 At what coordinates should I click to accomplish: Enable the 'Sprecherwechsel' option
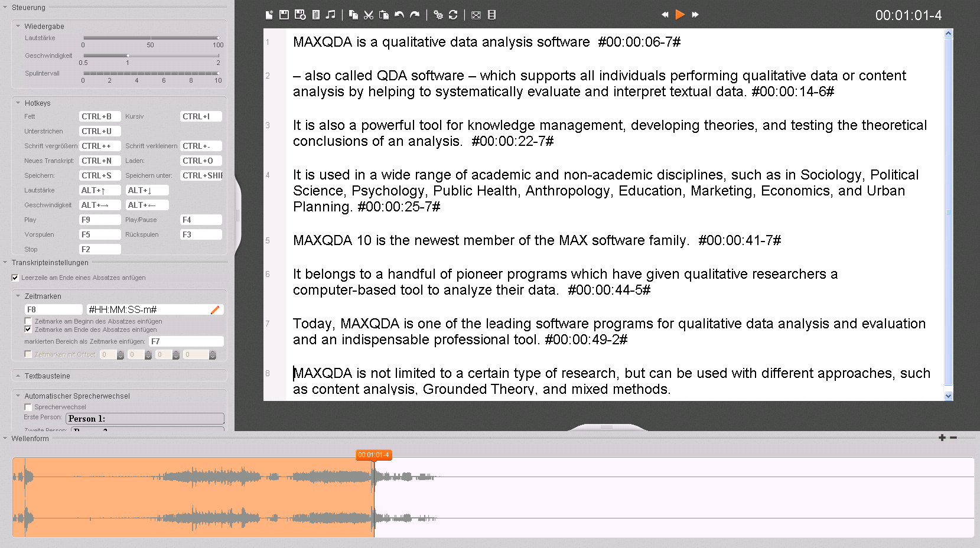tap(28, 407)
